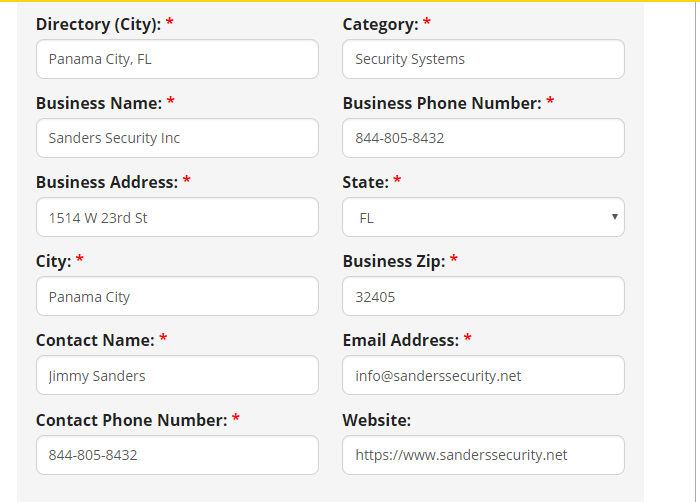
Task: Click the Email Address input field
Action: 483,376
